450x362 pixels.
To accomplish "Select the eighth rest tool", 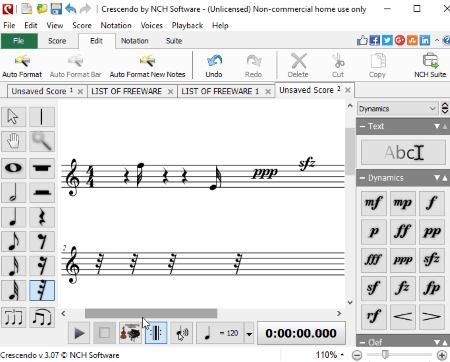I will 42,241.
